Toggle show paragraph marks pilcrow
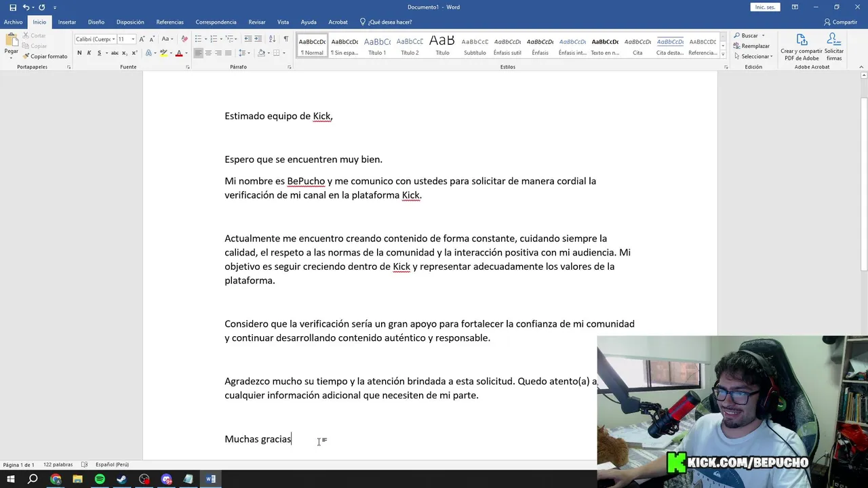868x488 pixels. click(x=286, y=39)
